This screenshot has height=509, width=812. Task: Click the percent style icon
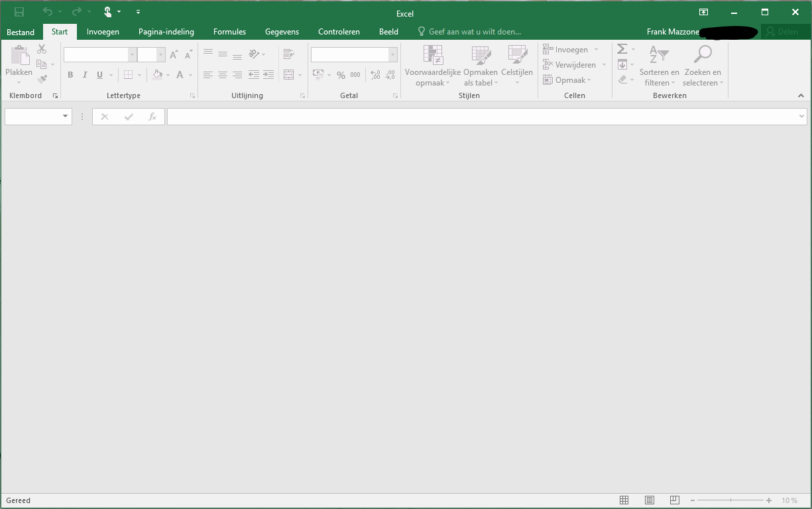(x=341, y=76)
